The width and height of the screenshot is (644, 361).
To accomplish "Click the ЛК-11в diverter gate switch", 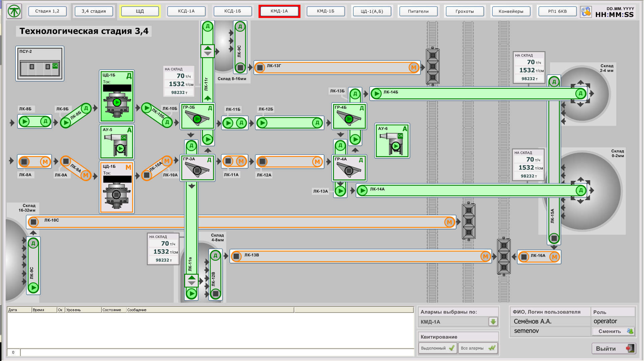I will pyautogui.click(x=191, y=280).
